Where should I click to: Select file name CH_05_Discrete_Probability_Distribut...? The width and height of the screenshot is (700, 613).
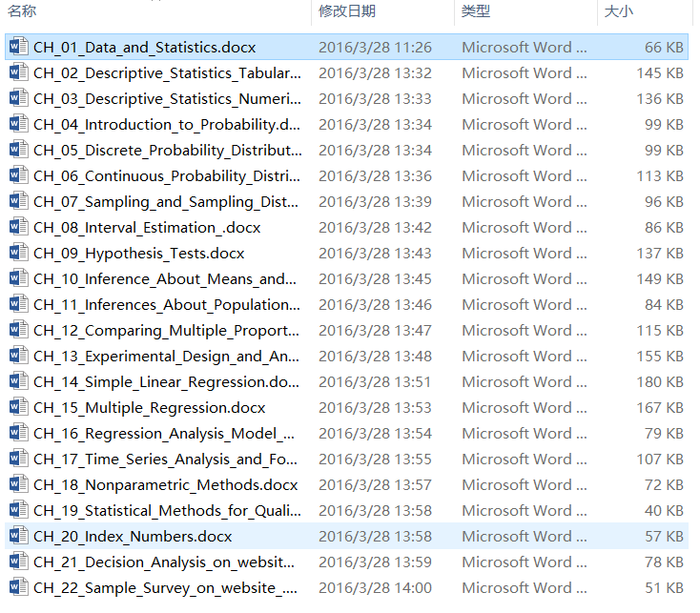168,151
